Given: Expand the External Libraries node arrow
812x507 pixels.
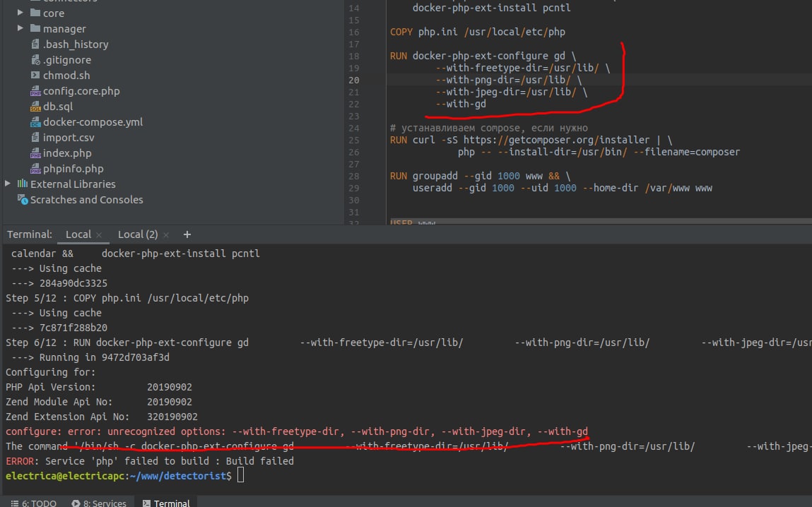Looking at the screenshot, I should (x=7, y=183).
